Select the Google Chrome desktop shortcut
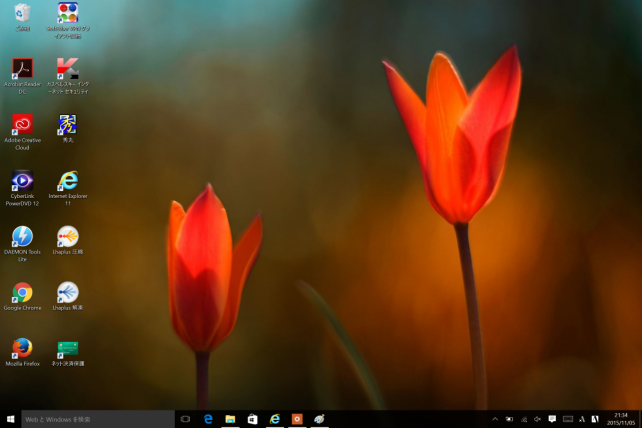The height and width of the screenshot is (428, 642). coord(23,297)
